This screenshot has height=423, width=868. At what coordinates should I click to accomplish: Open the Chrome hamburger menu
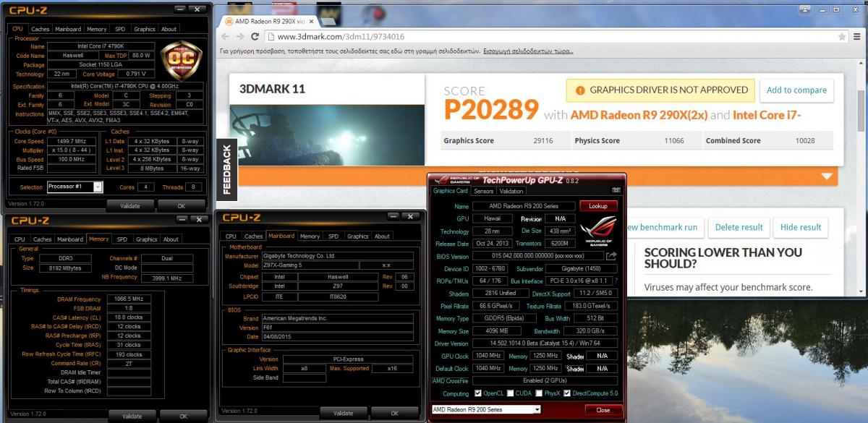coord(857,36)
